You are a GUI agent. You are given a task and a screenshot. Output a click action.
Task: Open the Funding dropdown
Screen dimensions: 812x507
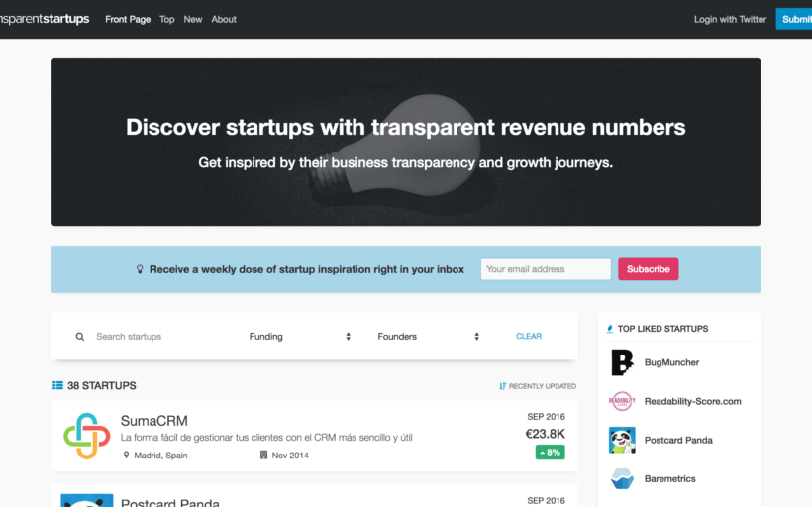coord(300,337)
